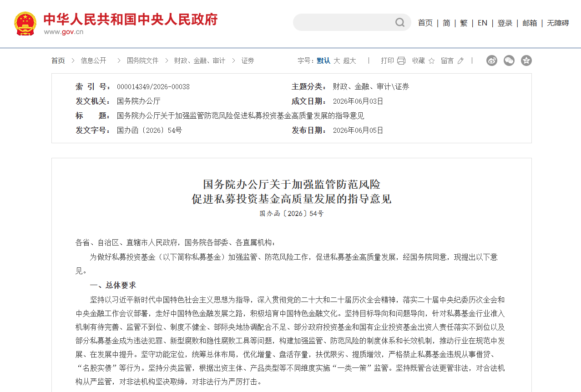The image size is (581, 392).
Task: Click the 成文日期 value 2026年06月03日
Action: (358, 101)
